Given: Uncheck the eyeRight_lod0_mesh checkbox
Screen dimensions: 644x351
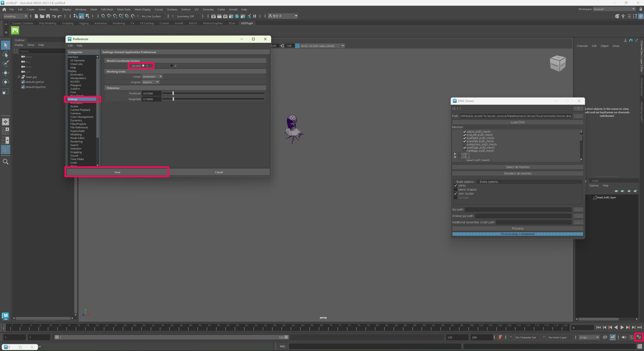Looking at the screenshot, I should [x=464, y=138].
